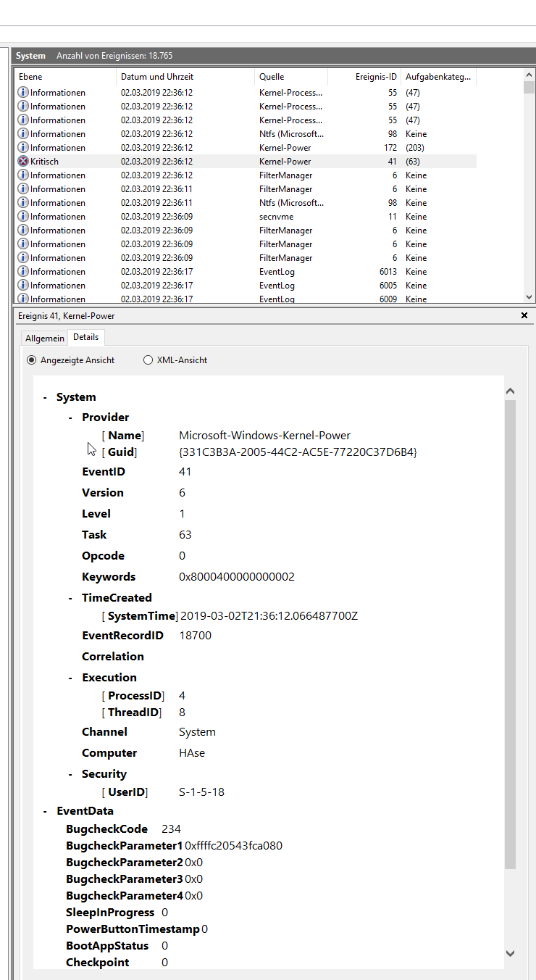The width and height of the screenshot is (536, 980).
Task: Click event list scroll up arrow
Action: [529, 75]
